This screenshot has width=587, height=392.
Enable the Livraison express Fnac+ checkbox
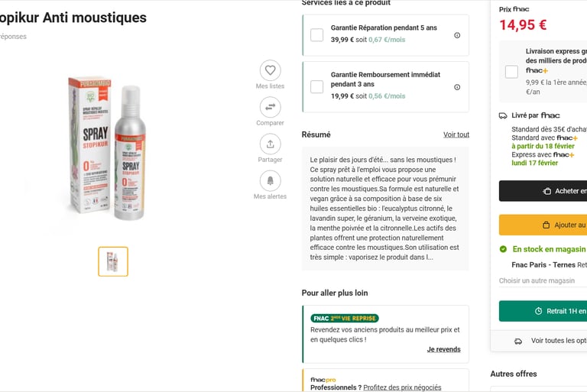[x=511, y=72]
